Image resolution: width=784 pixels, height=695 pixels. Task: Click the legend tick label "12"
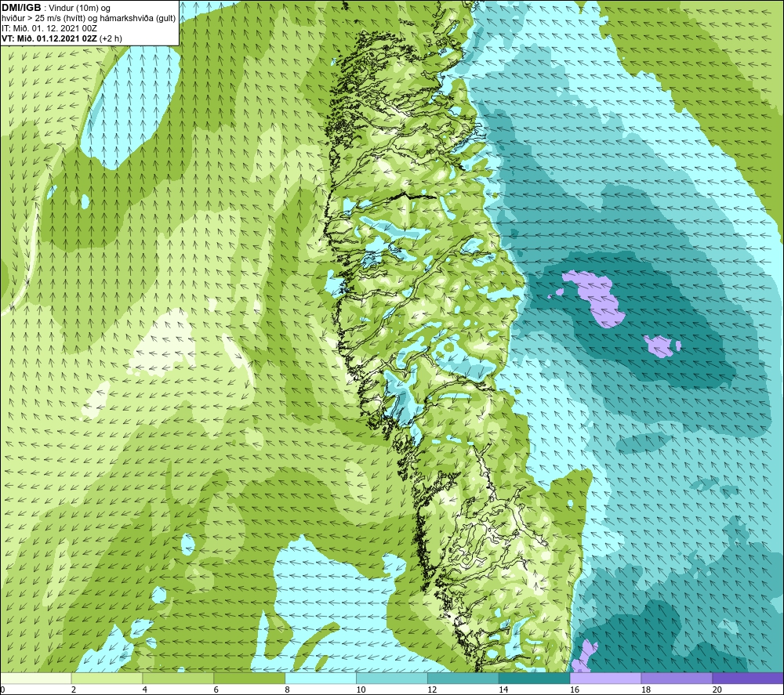click(x=432, y=690)
